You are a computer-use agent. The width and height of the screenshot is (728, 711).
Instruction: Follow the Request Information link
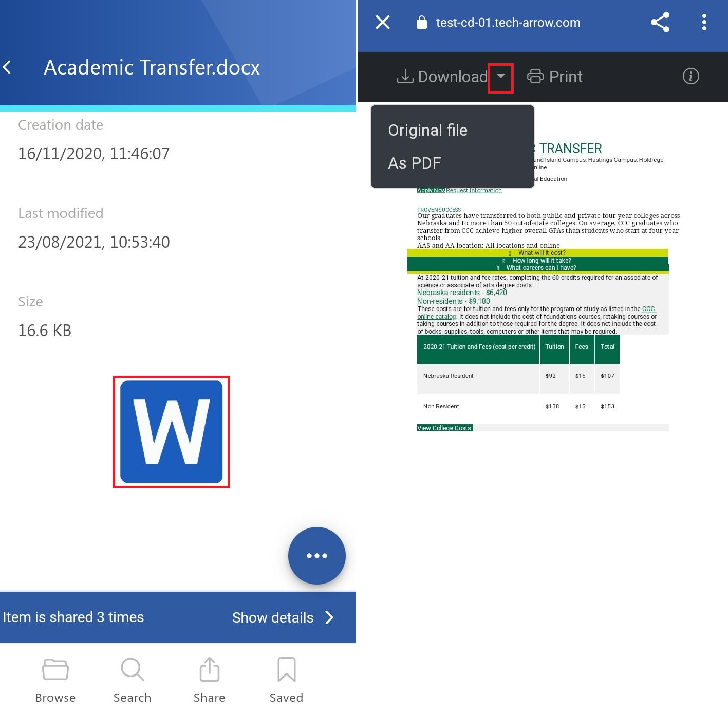coord(474,190)
